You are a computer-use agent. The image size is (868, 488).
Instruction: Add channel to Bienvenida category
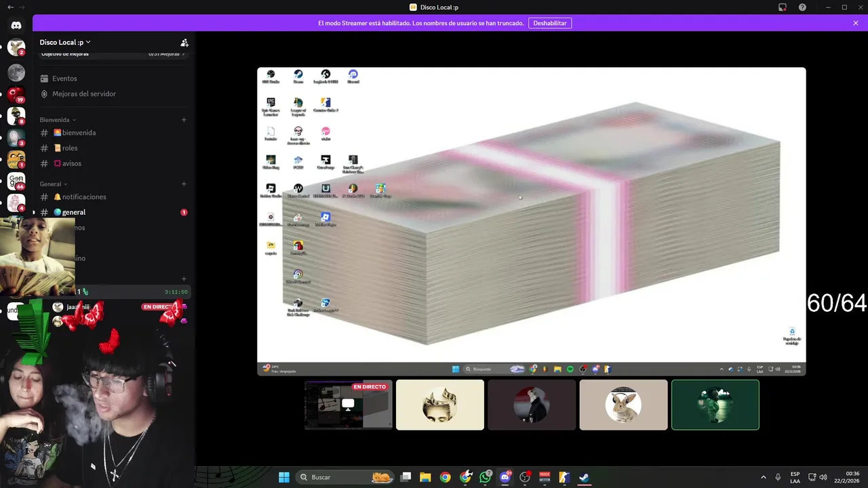tap(184, 120)
